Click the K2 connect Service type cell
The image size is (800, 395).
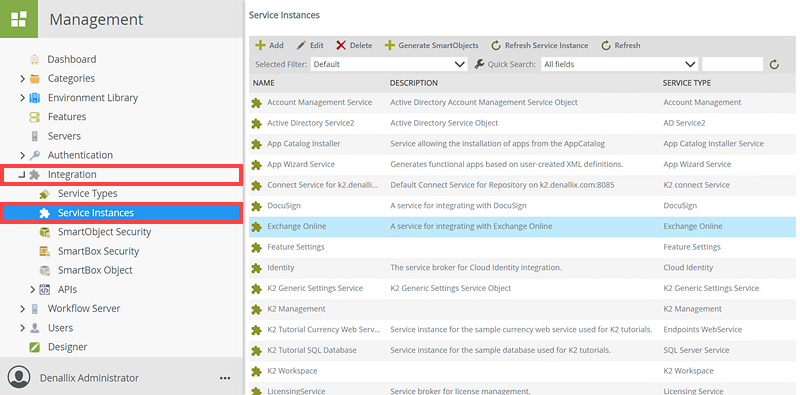[696, 185]
